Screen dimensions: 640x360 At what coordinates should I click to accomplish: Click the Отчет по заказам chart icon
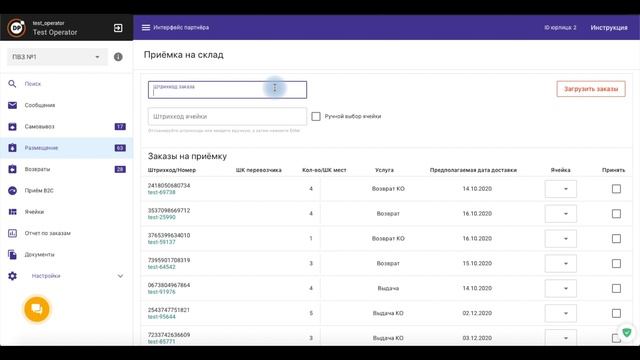(12, 233)
